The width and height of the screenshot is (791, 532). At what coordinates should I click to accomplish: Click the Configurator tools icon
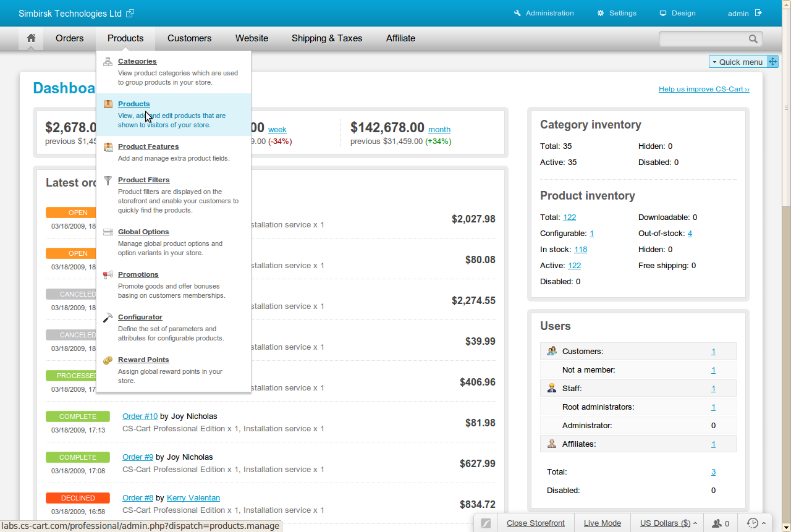(x=108, y=317)
